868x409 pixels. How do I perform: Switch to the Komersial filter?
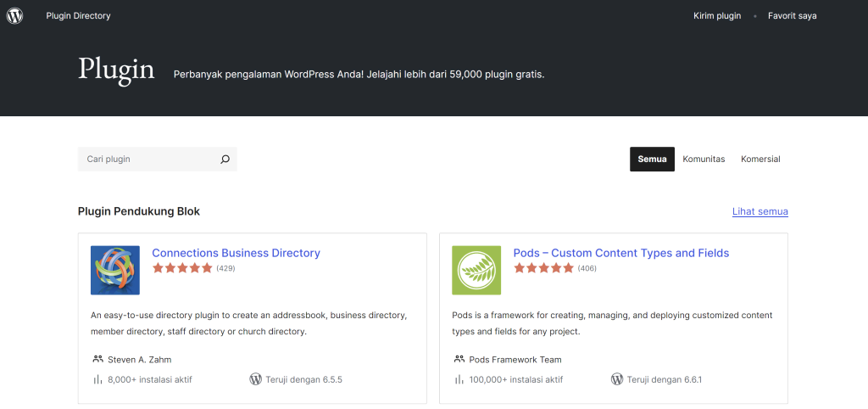click(x=760, y=160)
